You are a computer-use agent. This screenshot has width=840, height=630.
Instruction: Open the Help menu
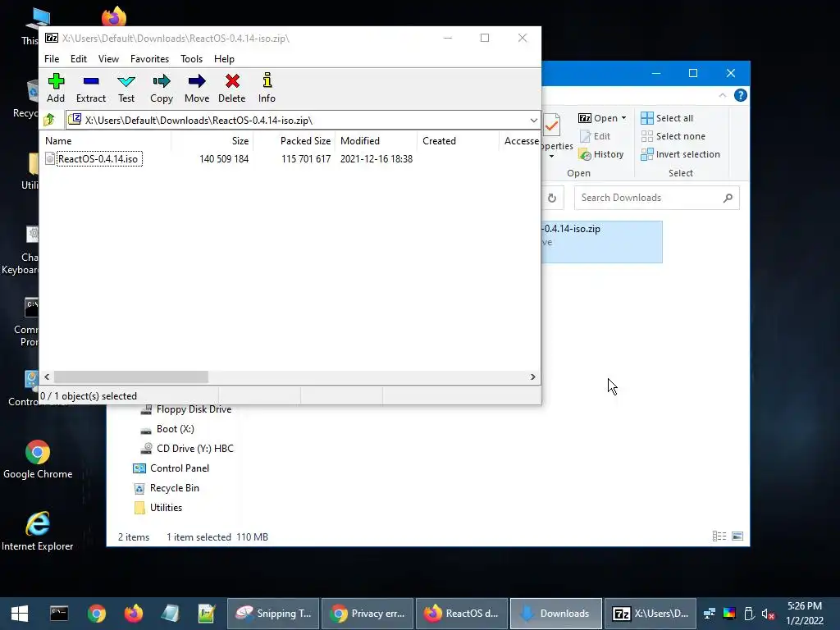224,59
